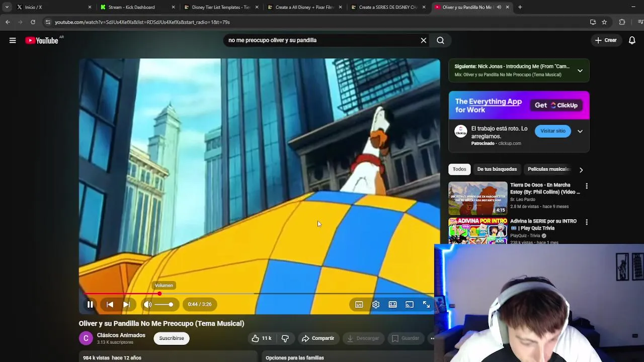Open options menu for Tierra De Osos video
644x362 pixels.
(x=586, y=186)
